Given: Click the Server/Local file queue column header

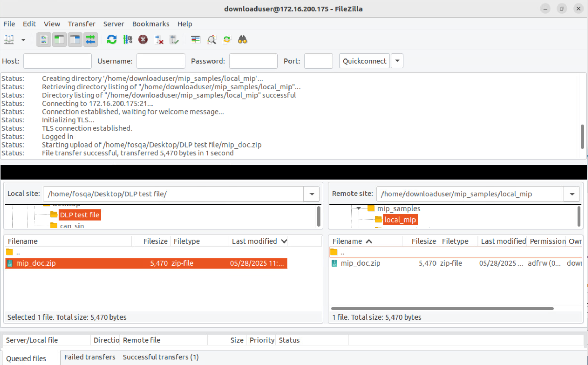Looking at the screenshot, I should click(47, 340).
